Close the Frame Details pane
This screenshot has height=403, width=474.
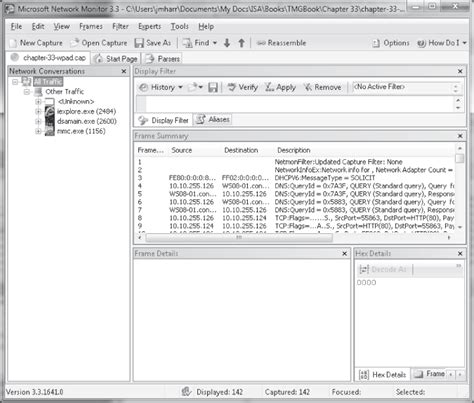pos(345,254)
